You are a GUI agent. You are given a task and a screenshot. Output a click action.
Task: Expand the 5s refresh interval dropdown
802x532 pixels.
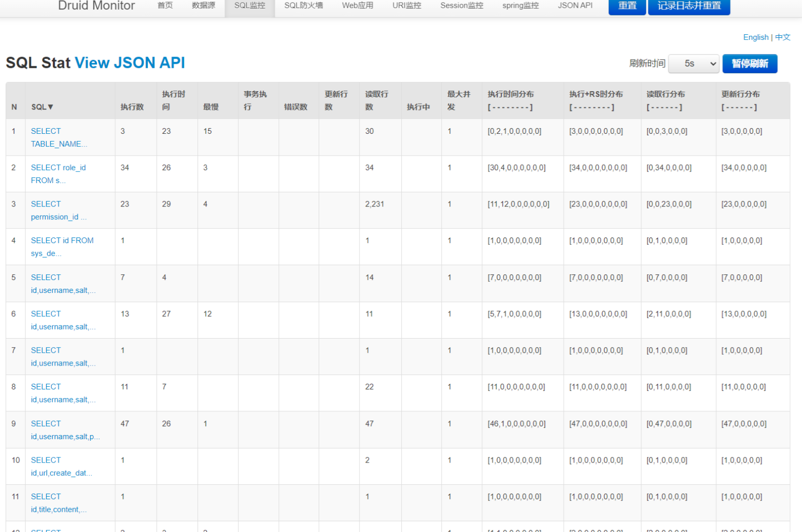pyautogui.click(x=694, y=64)
